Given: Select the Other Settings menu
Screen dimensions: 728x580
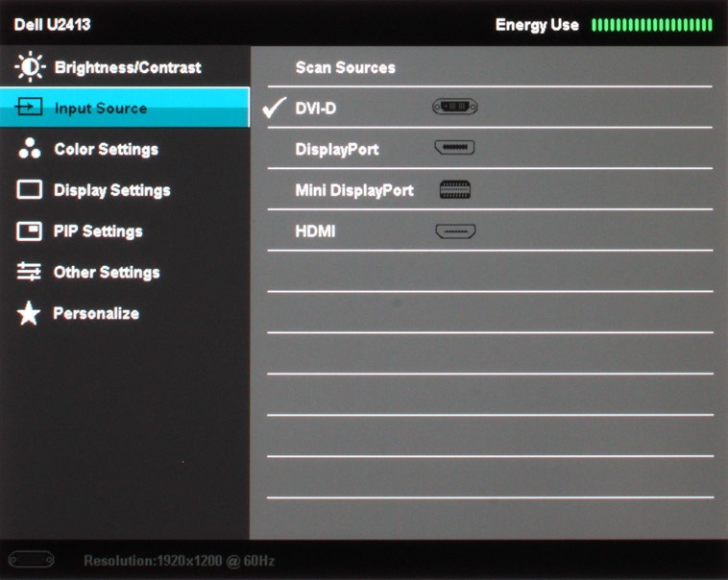Looking at the screenshot, I should (x=125, y=272).
